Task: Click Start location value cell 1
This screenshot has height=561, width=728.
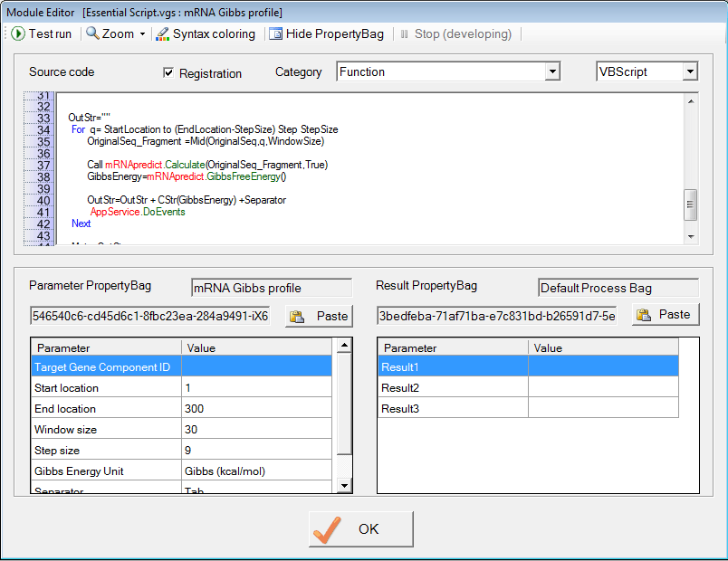Action: click(257, 387)
